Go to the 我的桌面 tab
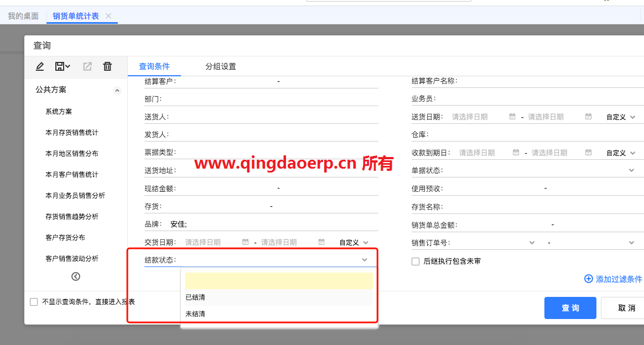The height and width of the screenshot is (345, 644). tap(23, 16)
